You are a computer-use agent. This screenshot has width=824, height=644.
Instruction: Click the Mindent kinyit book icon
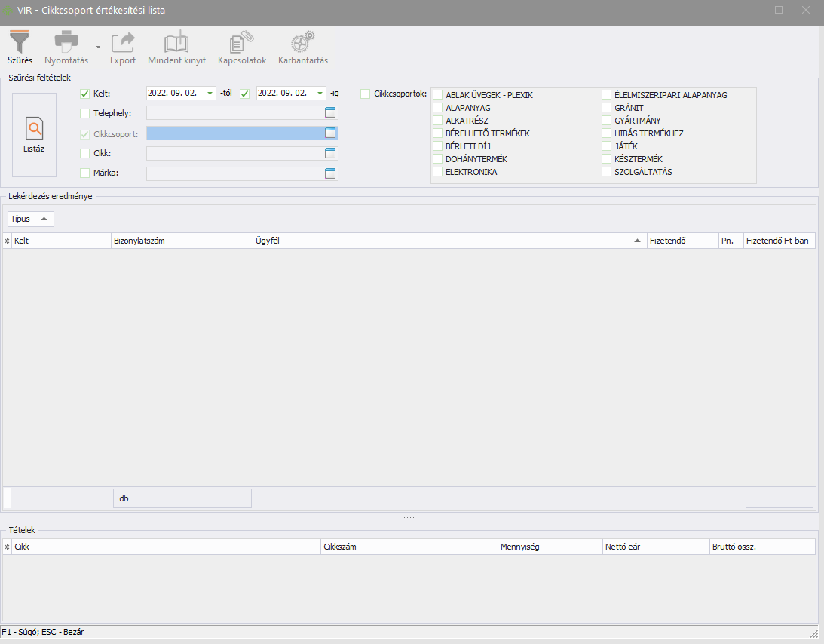pyautogui.click(x=176, y=41)
